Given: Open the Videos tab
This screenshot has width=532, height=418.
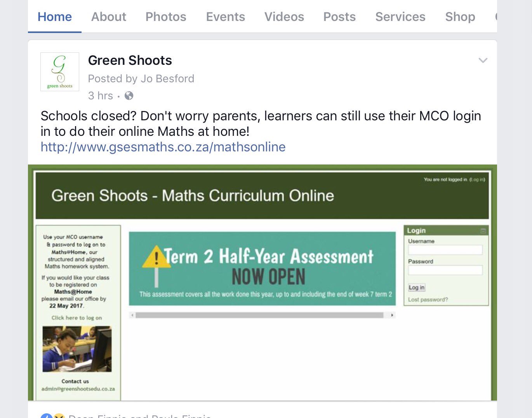Looking at the screenshot, I should [284, 17].
